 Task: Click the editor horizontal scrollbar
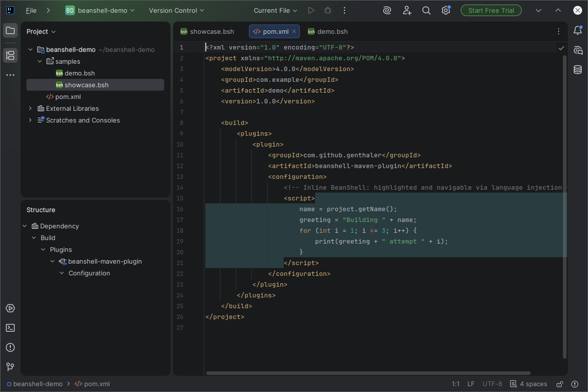[x=368, y=373]
